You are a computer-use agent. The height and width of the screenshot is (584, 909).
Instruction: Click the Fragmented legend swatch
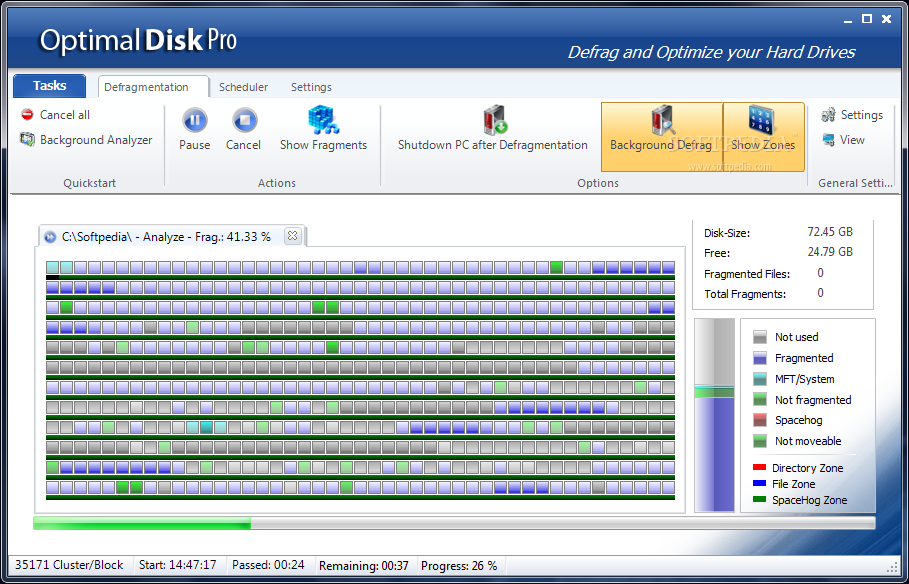click(x=760, y=358)
